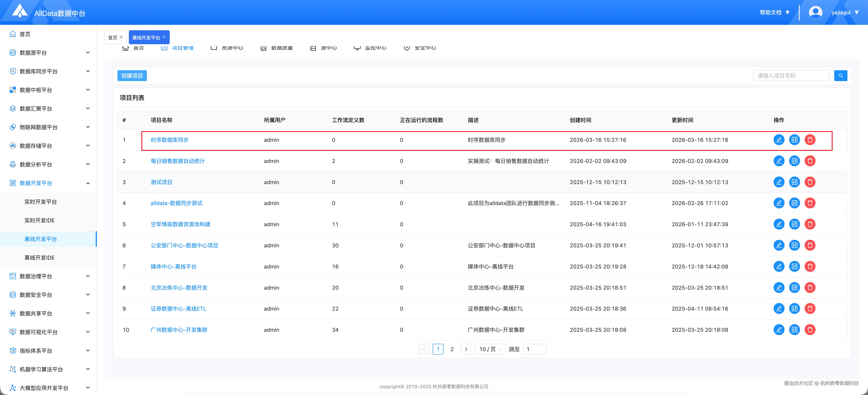Screen dimensions: 868x395
Task: Click the settings icon for 每日销售数据自动统计 row
Action: (794, 161)
